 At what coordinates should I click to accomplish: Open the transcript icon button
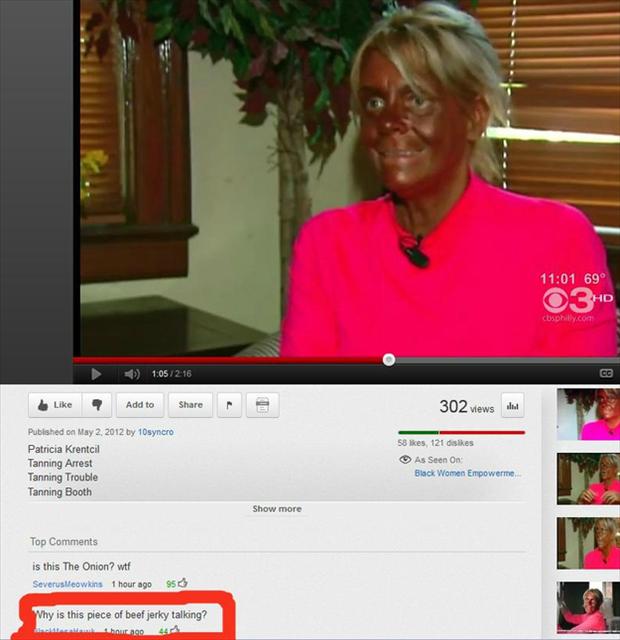pyautogui.click(x=262, y=405)
